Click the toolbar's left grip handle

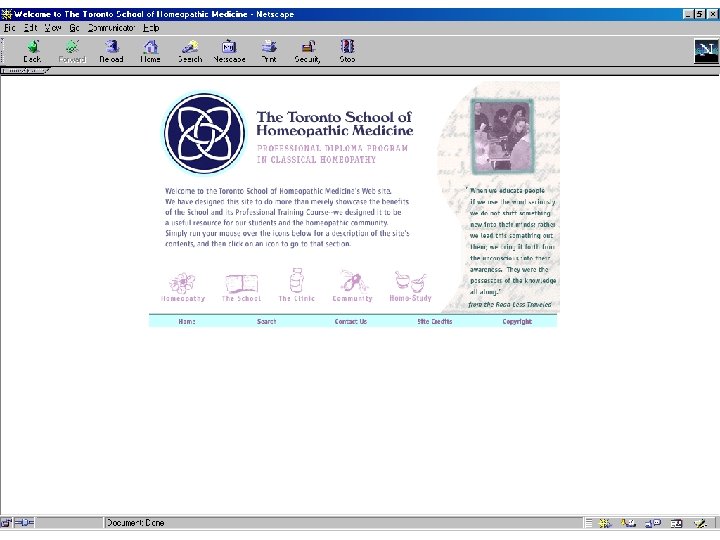point(2,51)
